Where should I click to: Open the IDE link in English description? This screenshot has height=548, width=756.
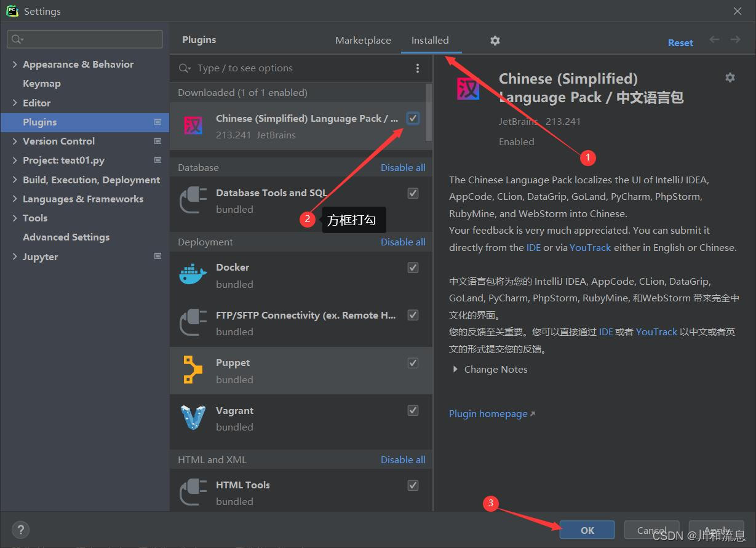[x=533, y=247]
